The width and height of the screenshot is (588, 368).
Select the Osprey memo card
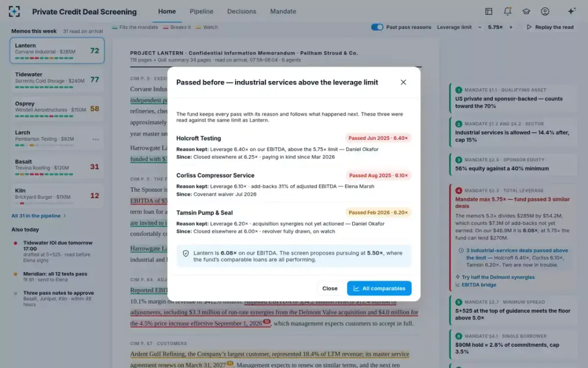pos(57,109)
